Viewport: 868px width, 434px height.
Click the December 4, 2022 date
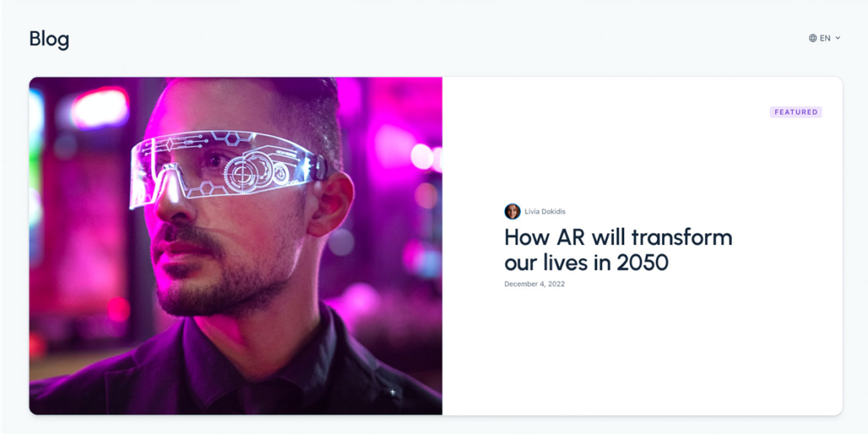coord(534,284)
